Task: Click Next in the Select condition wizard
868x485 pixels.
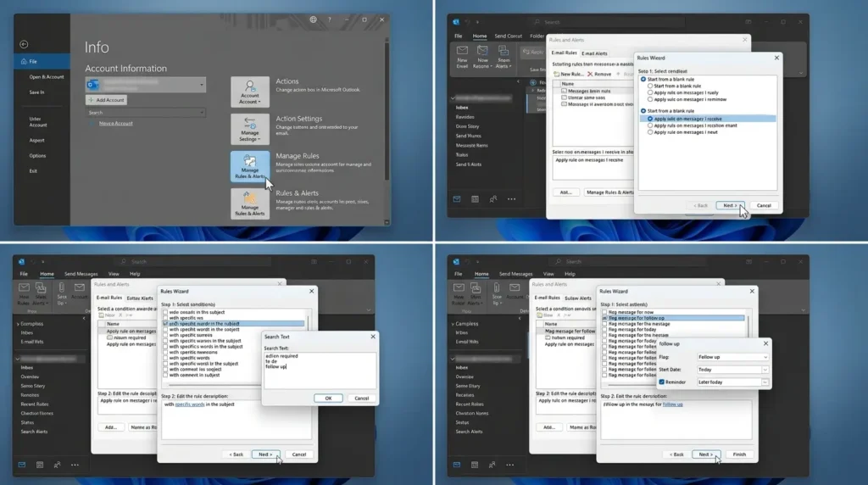Action: pyautogui.click(x=730, y=205)
